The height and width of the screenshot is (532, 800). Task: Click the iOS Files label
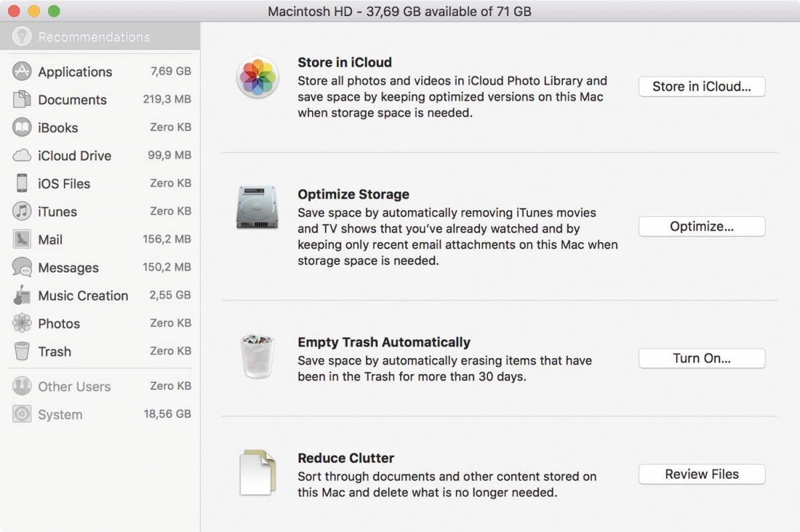tap(64, 183)
